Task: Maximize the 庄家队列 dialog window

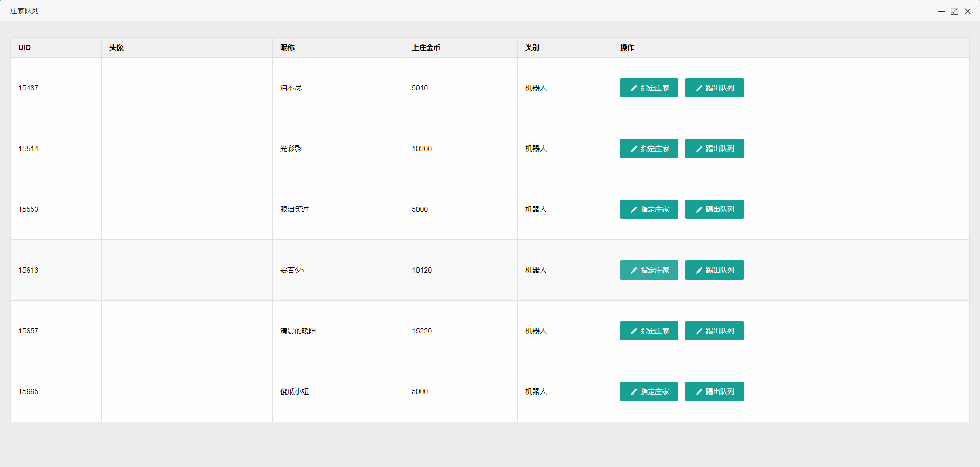Action: coord(954,11)
